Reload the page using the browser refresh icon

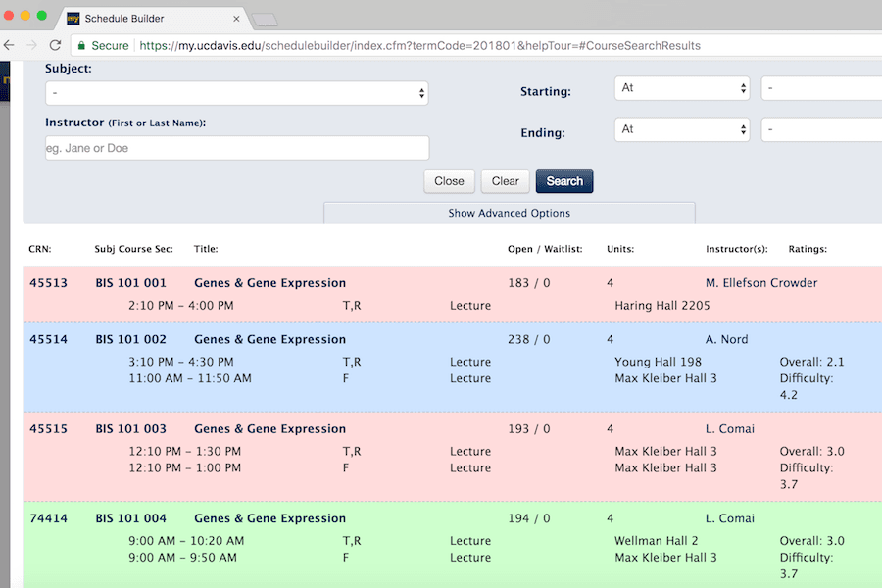click(55, 45)
